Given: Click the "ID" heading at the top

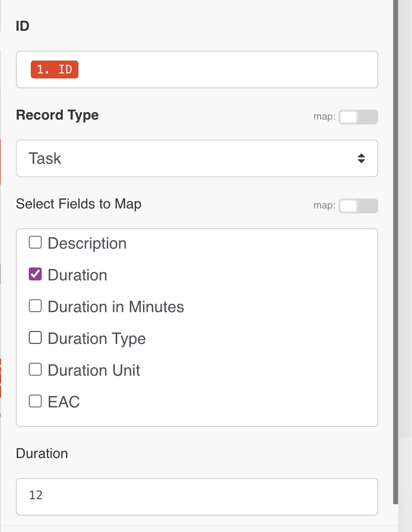Looking at the screenshot, I should (23, 26).
